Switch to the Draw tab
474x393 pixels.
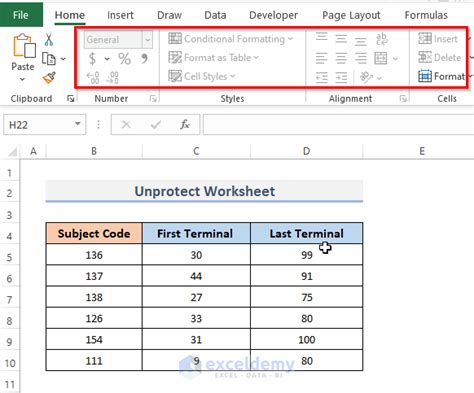coord(169,15)
